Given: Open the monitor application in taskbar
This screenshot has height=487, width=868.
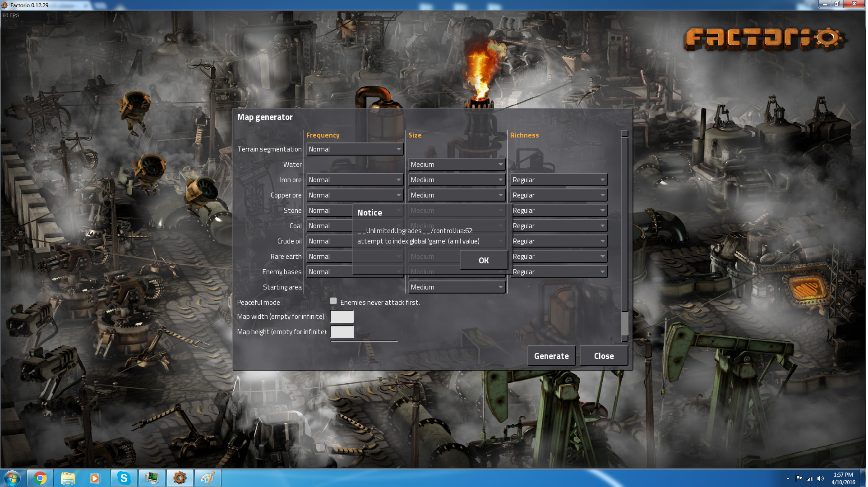Looking at the screenshot, I should (152, 478).
